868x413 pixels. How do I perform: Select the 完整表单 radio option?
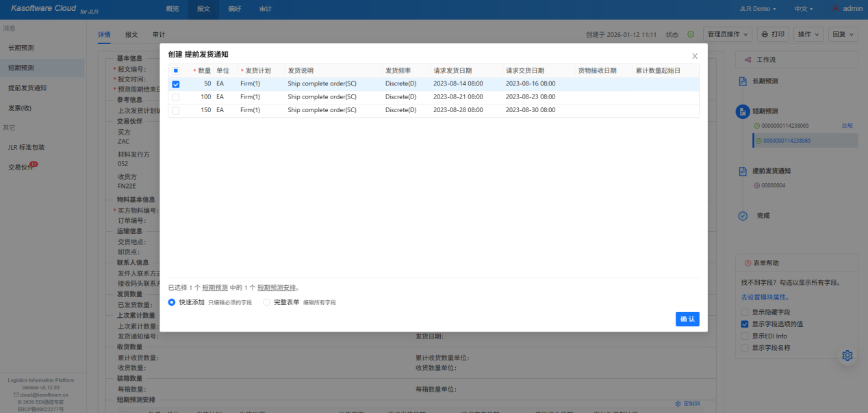[x=268, y=302]
